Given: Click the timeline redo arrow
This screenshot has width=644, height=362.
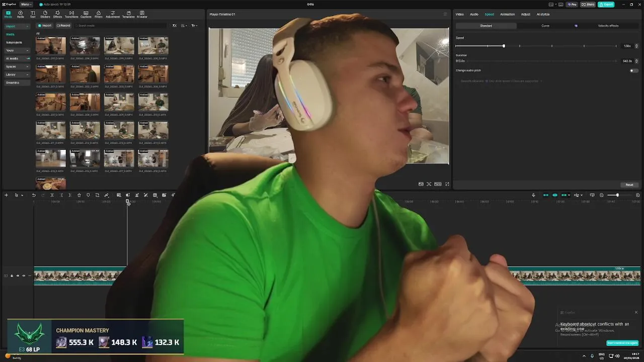Looking at the screenshot, I should [x=43, y=195].
